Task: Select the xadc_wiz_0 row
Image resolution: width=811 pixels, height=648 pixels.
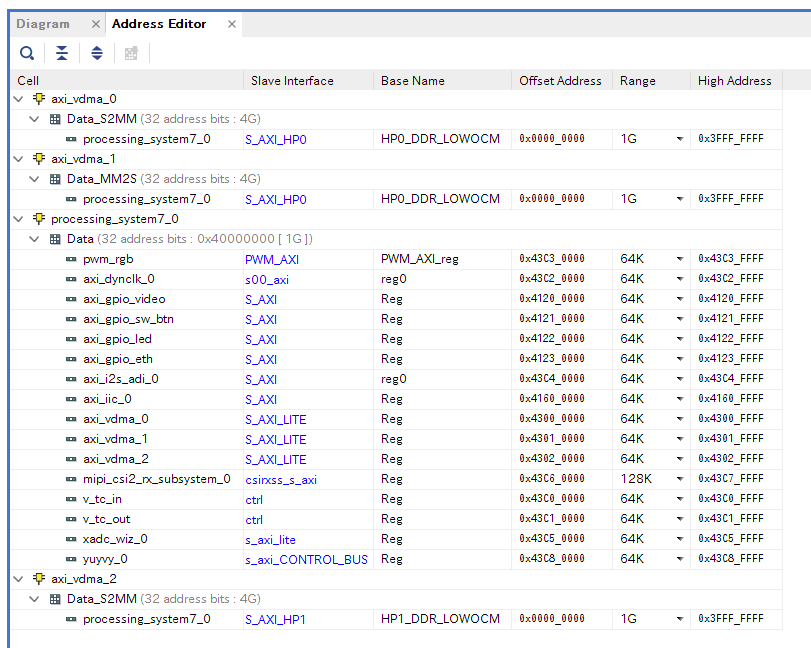Action: coord(397,539)
